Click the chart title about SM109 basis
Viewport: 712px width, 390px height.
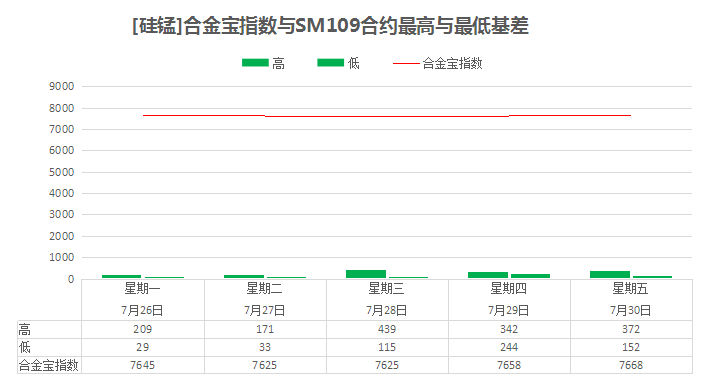click(x=331, y=25)
